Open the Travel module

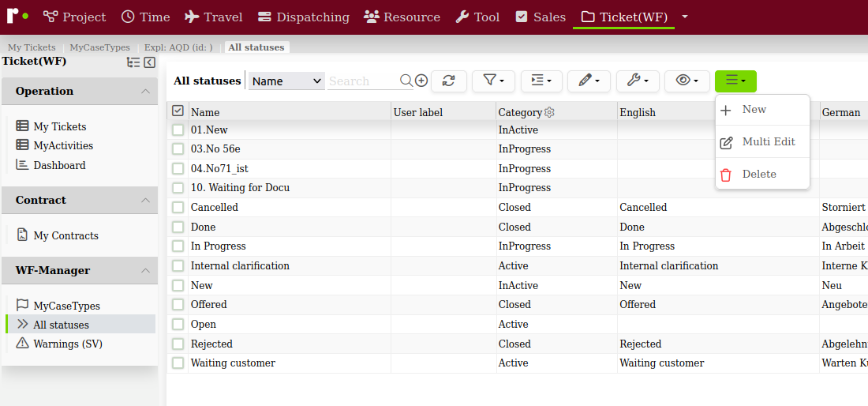click(x=214, y=17)
